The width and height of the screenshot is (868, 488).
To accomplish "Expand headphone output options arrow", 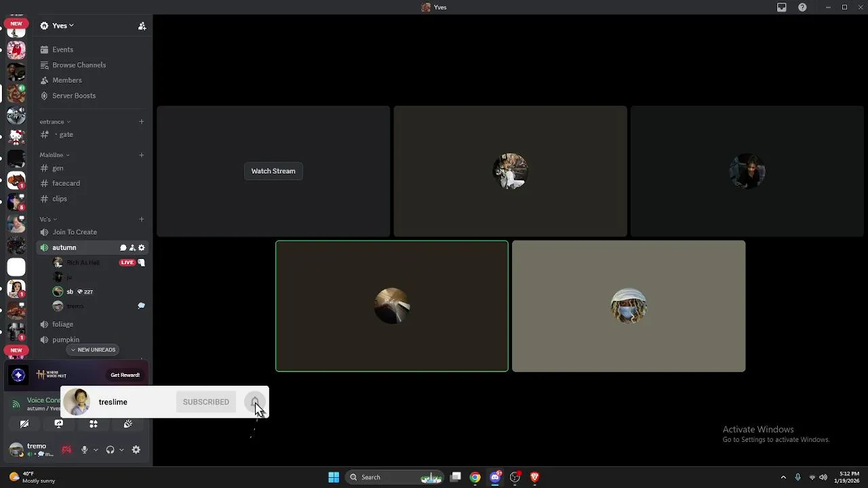I will tap(121, 450).
